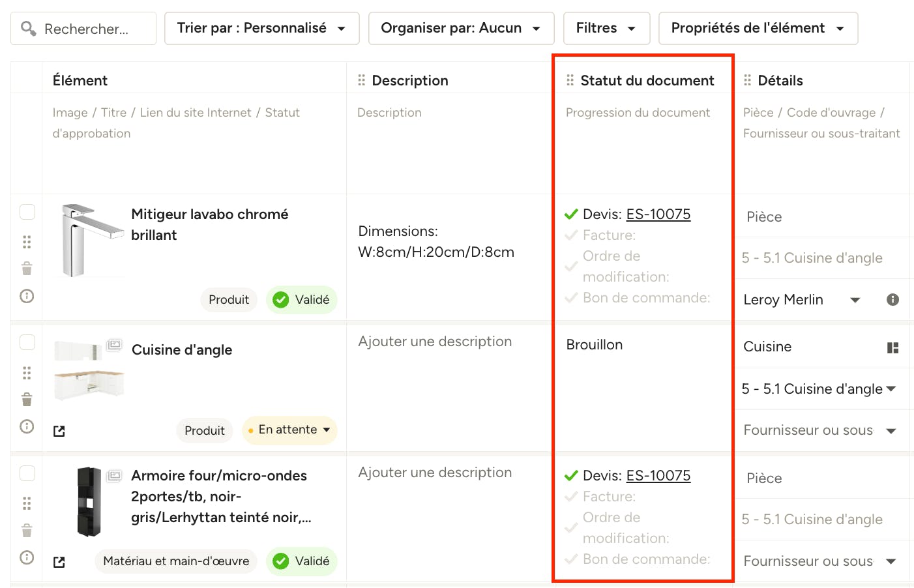
Task: Open devis ES-10075 link for Mitigeur
Action: tap(658, 214)
